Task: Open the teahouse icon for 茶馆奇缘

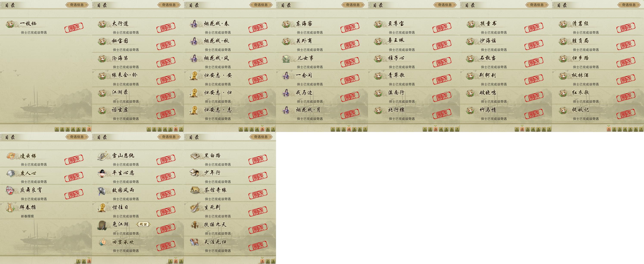Action: tap(195, 190)
